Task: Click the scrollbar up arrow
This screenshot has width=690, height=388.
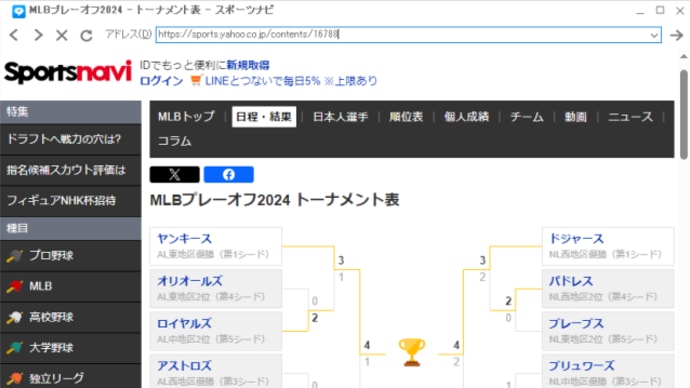Action: 683,56
